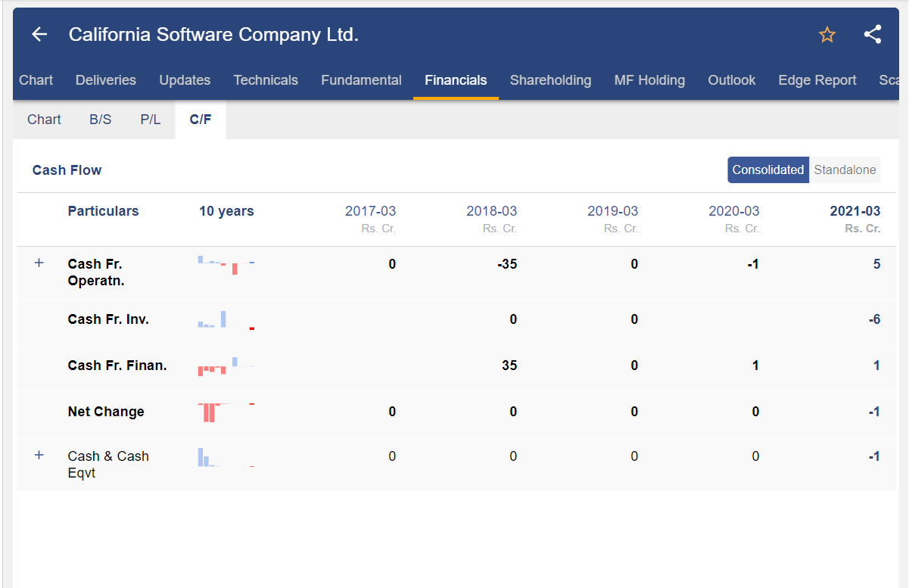Open the Outlook tab
This screenshot has width=909, height=588.
[731, 80]
